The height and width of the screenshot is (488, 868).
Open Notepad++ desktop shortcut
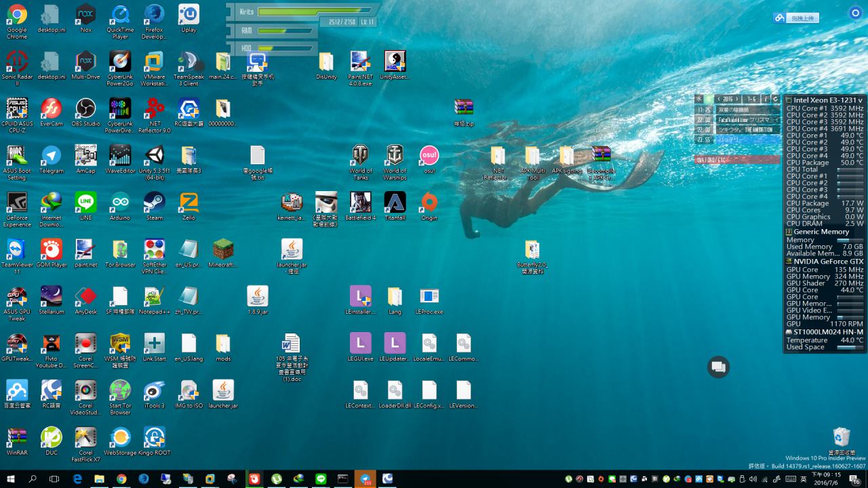pyautogui.click(x=154, y=297)
